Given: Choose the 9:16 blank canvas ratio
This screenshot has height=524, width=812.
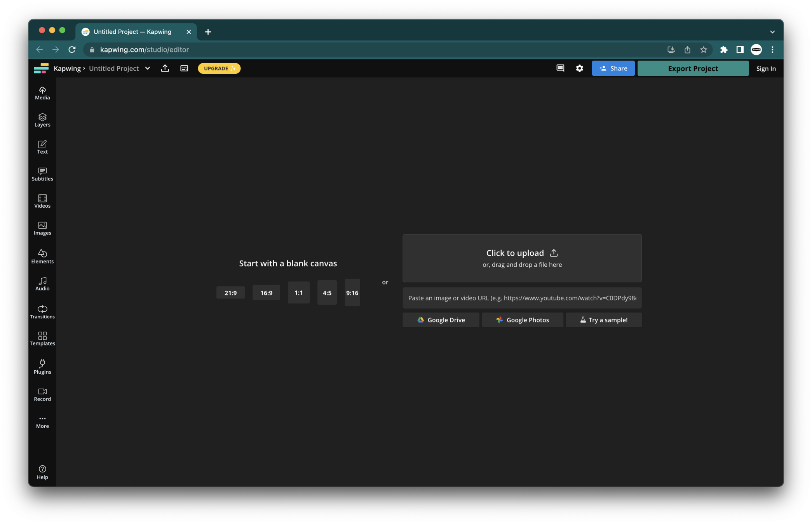Looking at the screenshot, I should tap(352, 293).
